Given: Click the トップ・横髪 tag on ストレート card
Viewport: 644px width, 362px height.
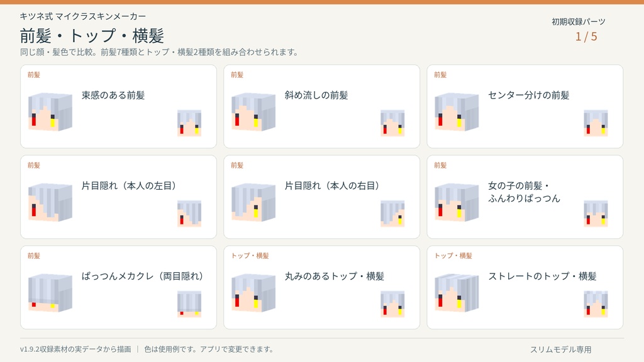Looking at the screenshot, I should point(453,256).
